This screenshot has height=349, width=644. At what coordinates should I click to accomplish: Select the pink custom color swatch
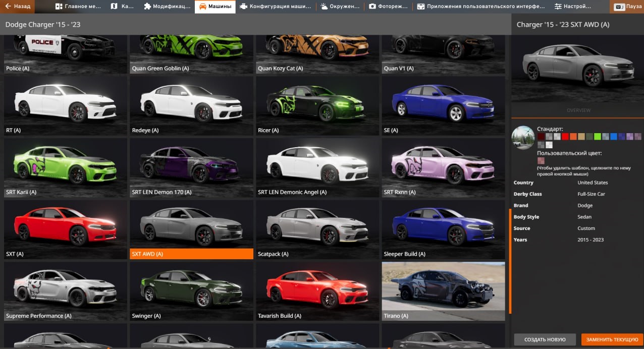tap(541, 161)
